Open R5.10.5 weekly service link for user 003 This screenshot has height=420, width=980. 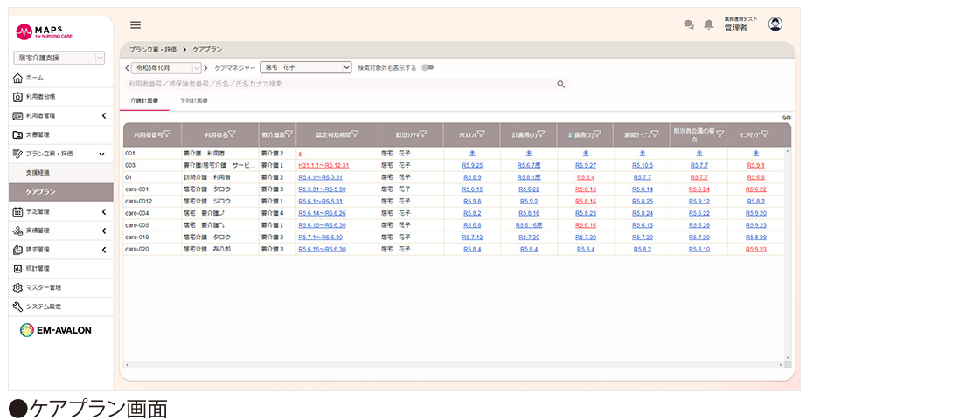click(x=642, y=165)
